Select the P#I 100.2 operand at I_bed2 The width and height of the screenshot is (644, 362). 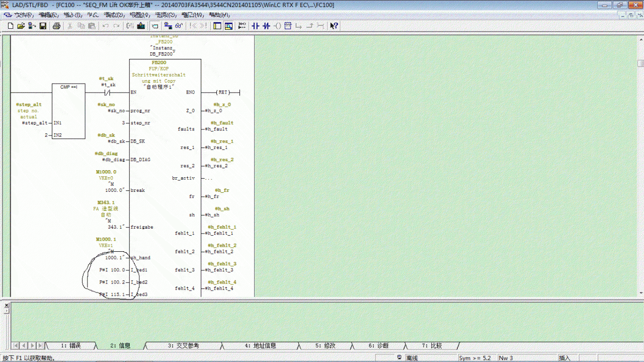[x=112, y=282]
